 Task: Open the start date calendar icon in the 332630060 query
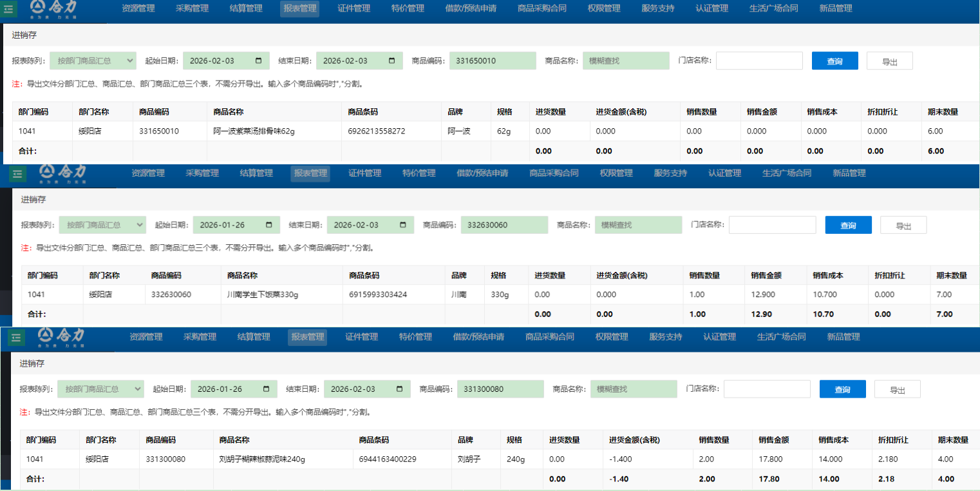tap(269, 225)
